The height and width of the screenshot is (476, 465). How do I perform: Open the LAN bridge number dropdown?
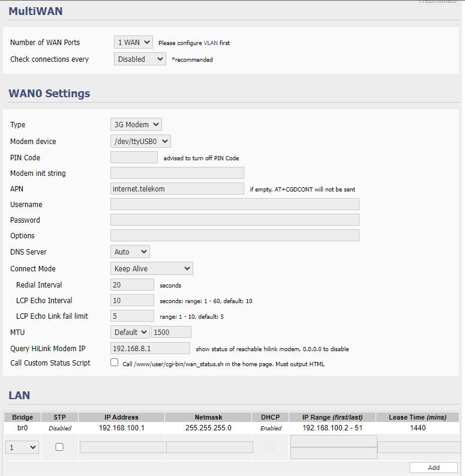click(22, 447)
